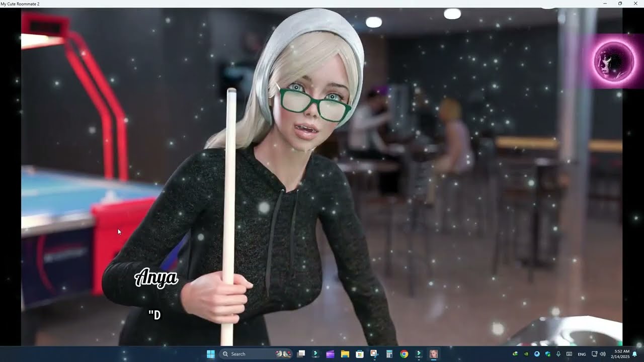Click the Anya speaker name label
The height and width of the screenshot is (362, 644).
[156, 278]
